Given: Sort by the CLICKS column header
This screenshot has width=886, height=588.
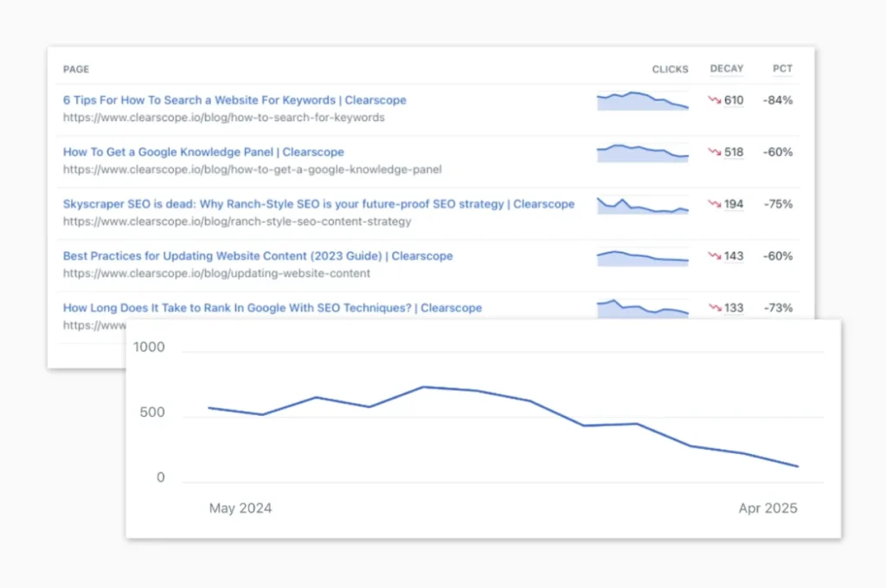Looking at the screenshot, I should 670,69.
